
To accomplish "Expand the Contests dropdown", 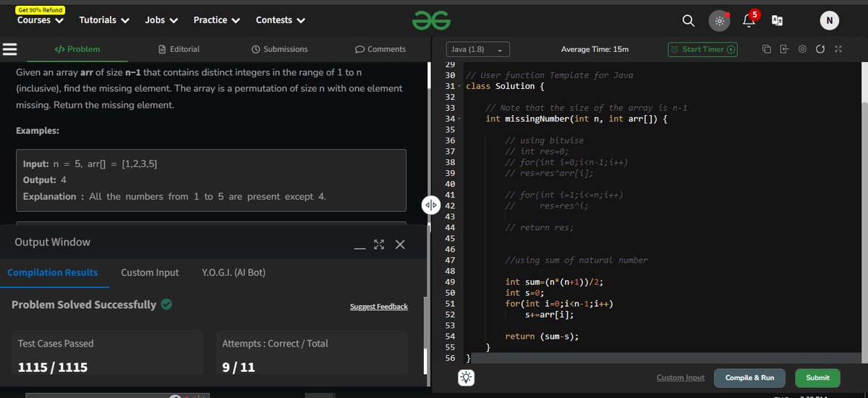I will pyautogui.click(x=281, y=20).
